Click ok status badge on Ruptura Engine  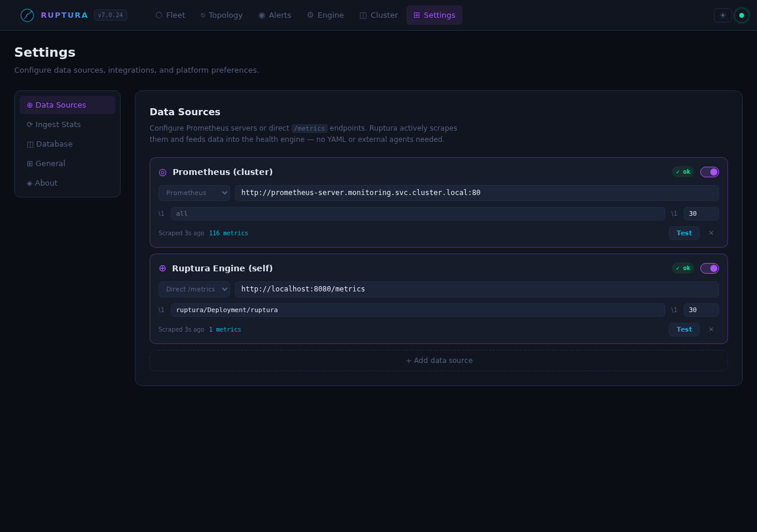[683, 268]
